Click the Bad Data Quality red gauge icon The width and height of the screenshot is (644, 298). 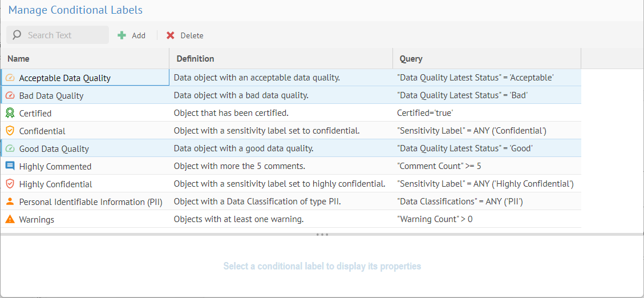[10, 95]
